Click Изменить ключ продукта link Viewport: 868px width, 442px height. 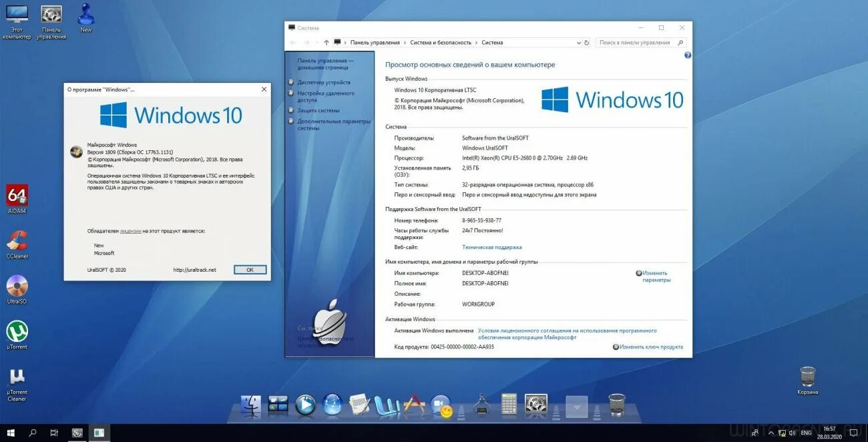(x=651, y=347)
